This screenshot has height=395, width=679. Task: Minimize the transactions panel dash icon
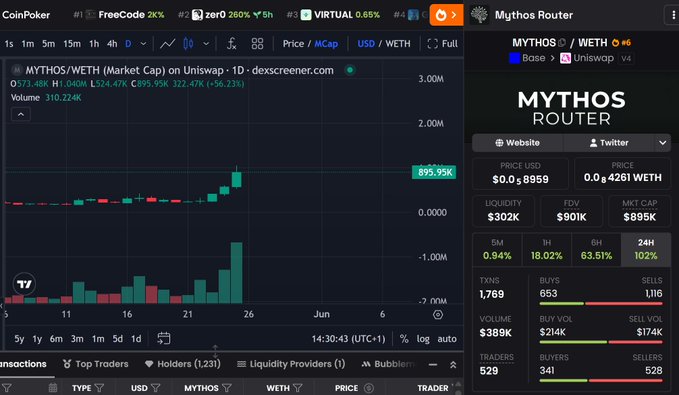click(x=433, y=365)
